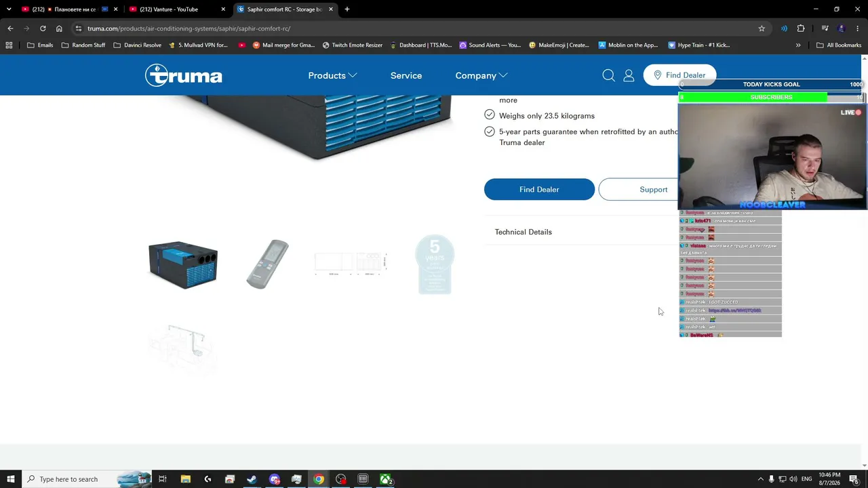This screenshot has height=488, width=868.
Task: Open the Davinci Resolve bookmark folder
Action: (x=137, y=45)
